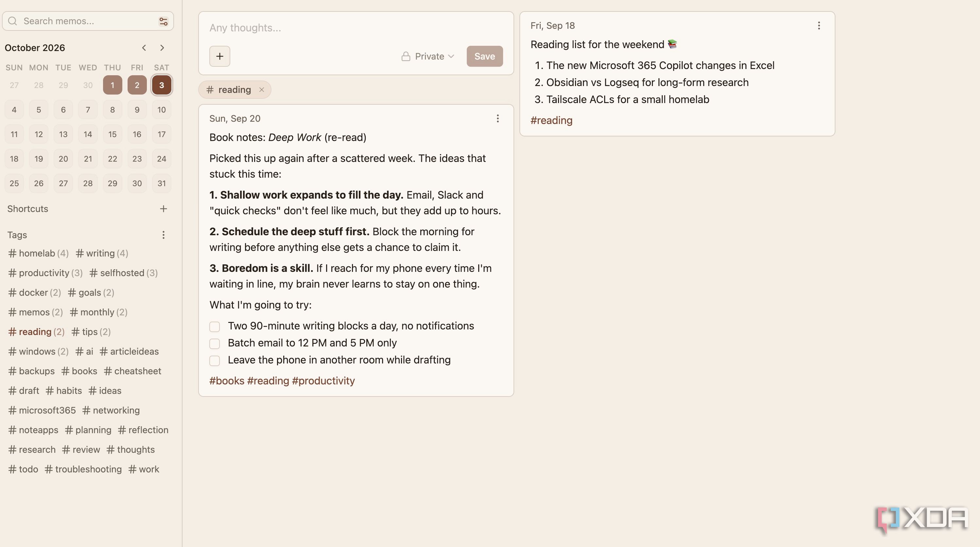Add a new shortcut with plus icon
Viewport: 980px width, 547px height.
coord(163,209)
